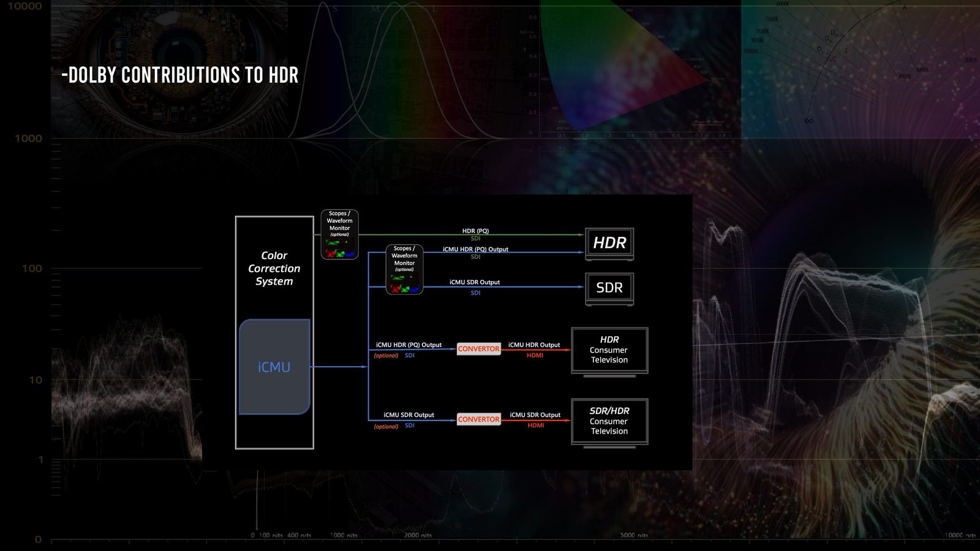Click the "400 nits" label on the bottom axis

pyautogui.click(x=299, y=535)
